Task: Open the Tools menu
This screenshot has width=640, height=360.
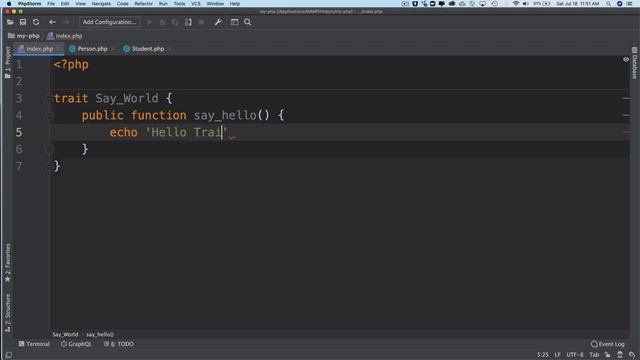Action: click(179, 4)
